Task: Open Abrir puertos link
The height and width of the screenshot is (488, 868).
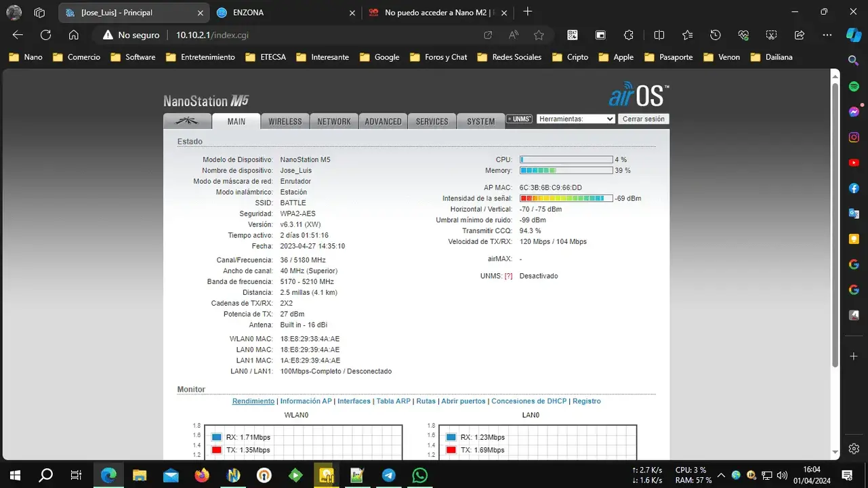Action: click(463, 401)
